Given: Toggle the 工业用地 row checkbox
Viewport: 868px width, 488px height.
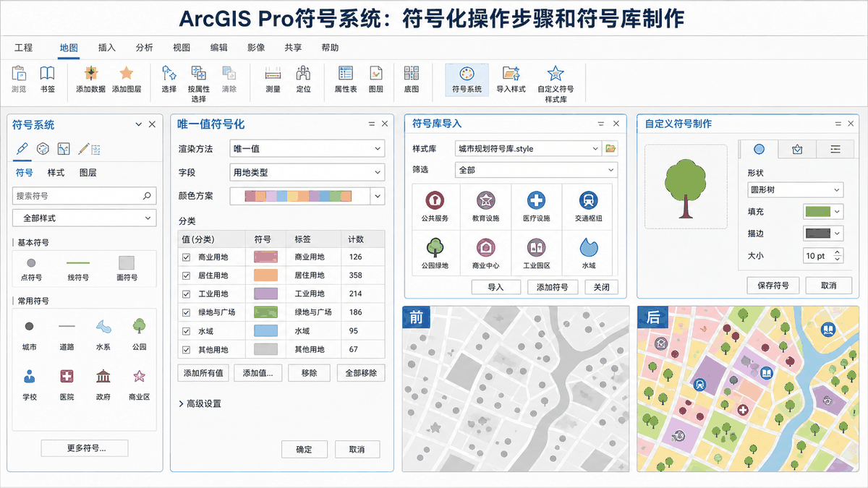Looking at the screenshot, I should (x=187, y=294).
